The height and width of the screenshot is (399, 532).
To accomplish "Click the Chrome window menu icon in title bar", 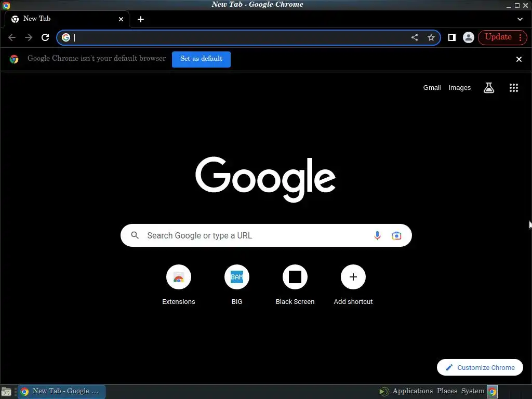I will click(x=6, y=5).
